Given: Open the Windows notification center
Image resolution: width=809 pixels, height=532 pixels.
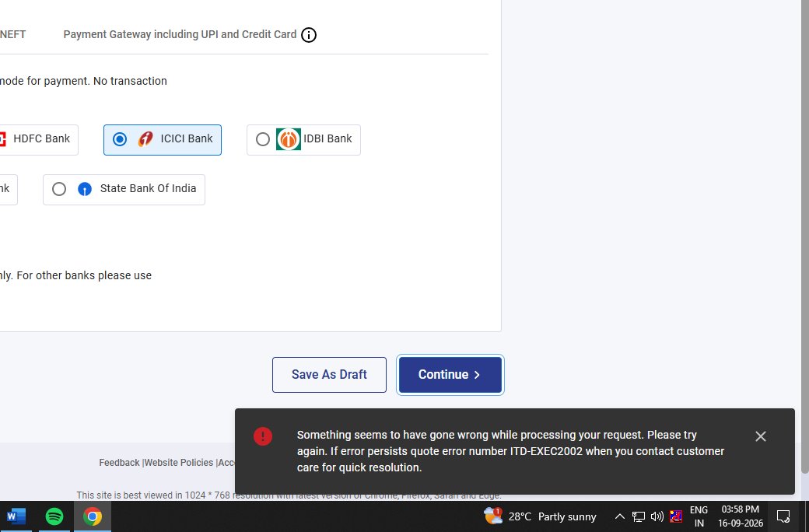Looking at the screenshot, I should [x=783, y=516].
